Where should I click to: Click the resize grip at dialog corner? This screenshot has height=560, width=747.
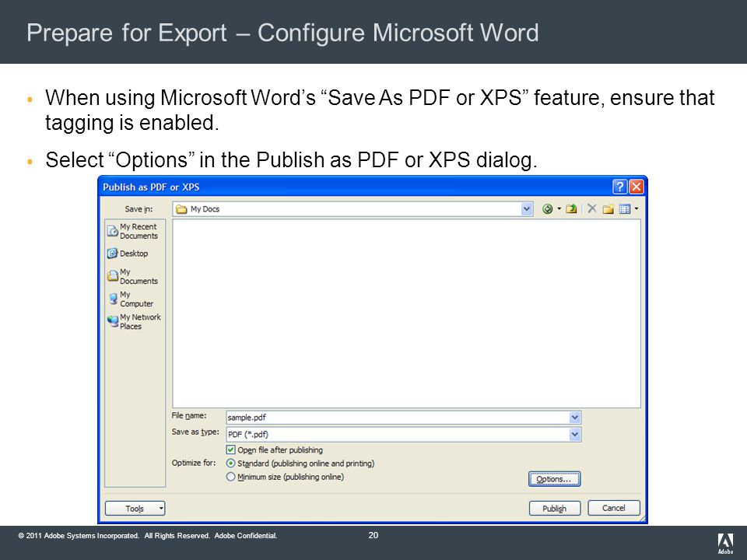click(642, 518)
